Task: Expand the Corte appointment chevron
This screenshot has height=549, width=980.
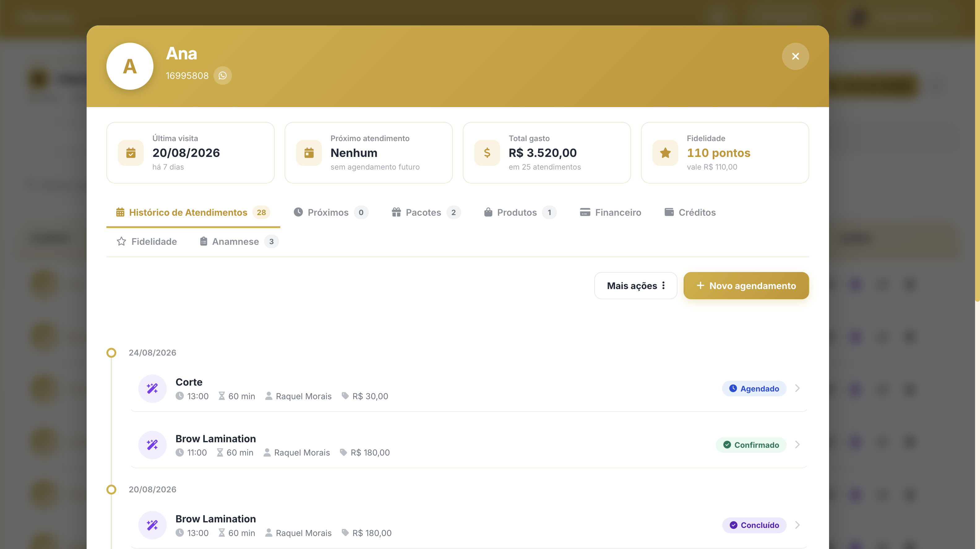Action: [797, 388]
